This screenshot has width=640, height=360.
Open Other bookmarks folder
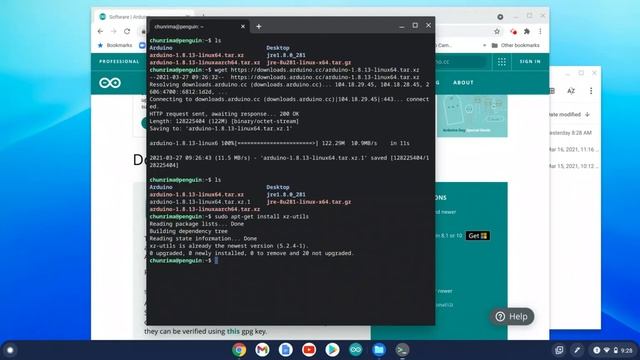[x=516, y=45]
